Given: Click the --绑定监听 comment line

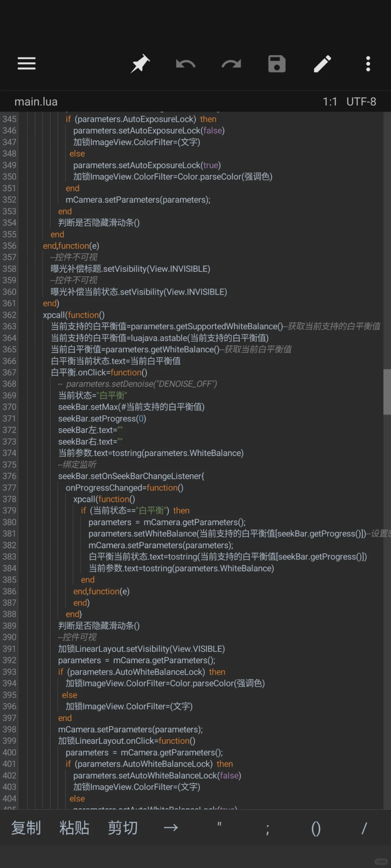Looking at the screenshot, I should coord(77,464).
